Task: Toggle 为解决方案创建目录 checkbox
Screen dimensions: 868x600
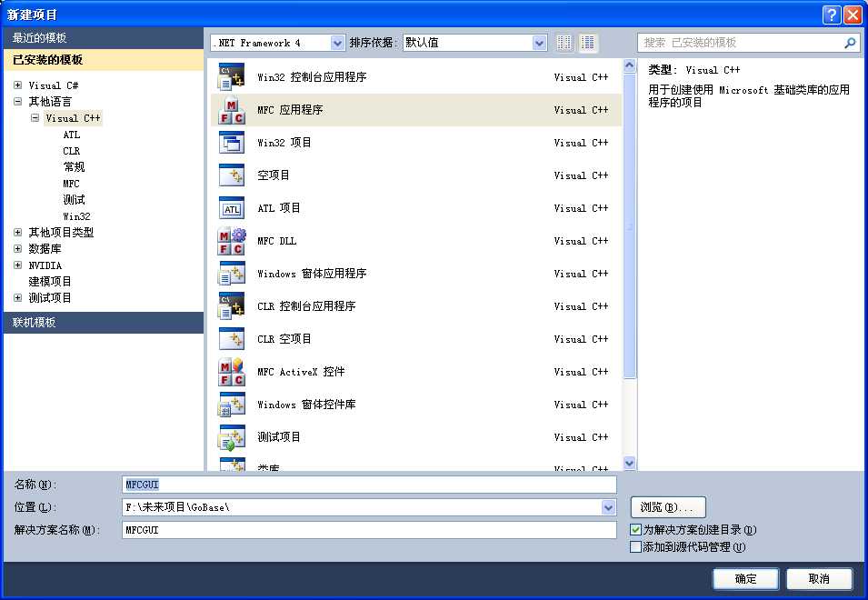Action: (x=635, y=530)
